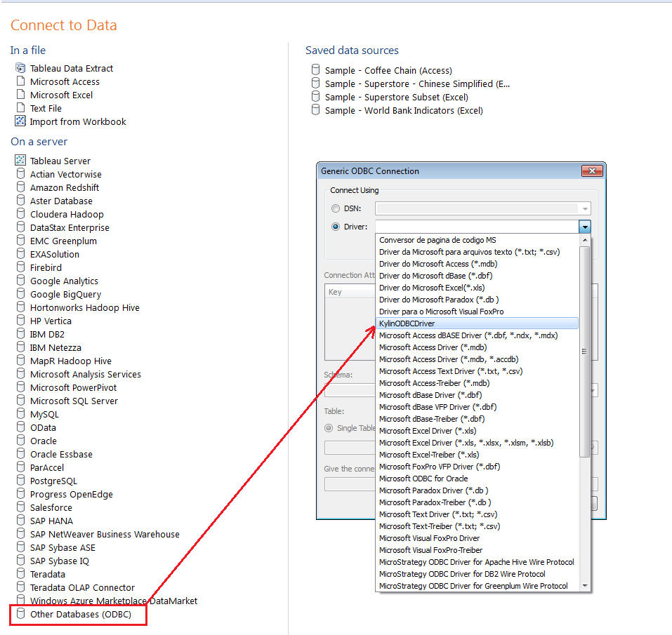This screenshot has width=672, height=635.
Task: Click the SAP HANA server icon
Action: click(20, 521)
